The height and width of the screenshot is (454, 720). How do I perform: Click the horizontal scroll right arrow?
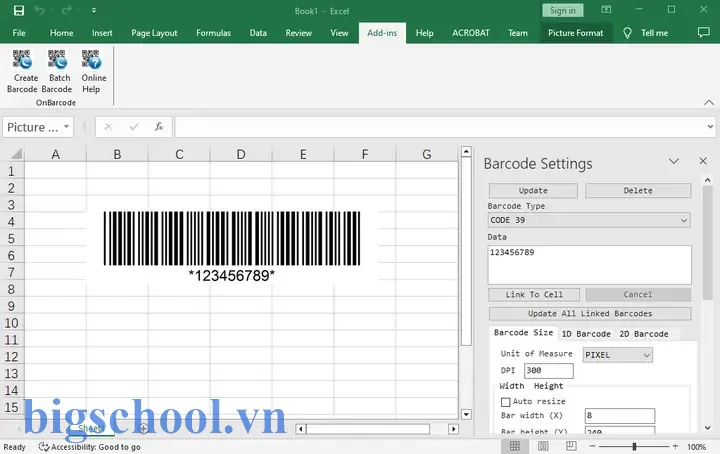(453, 429)
